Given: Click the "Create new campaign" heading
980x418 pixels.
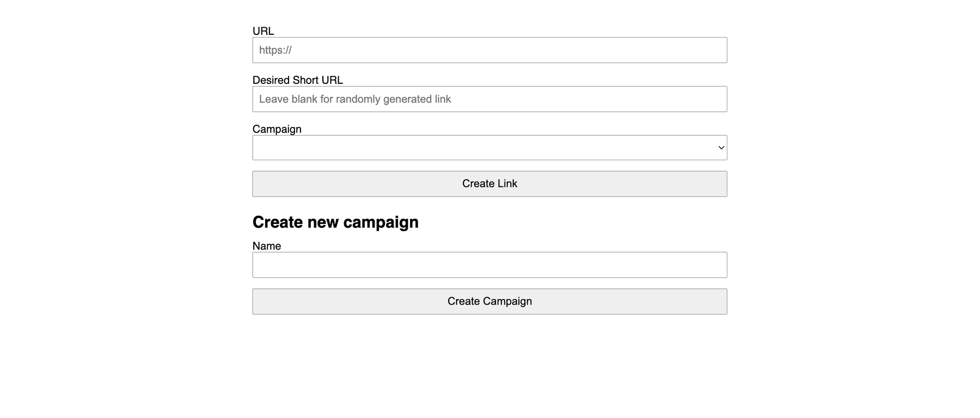Looking at the screenshot, I should point(335,222).
